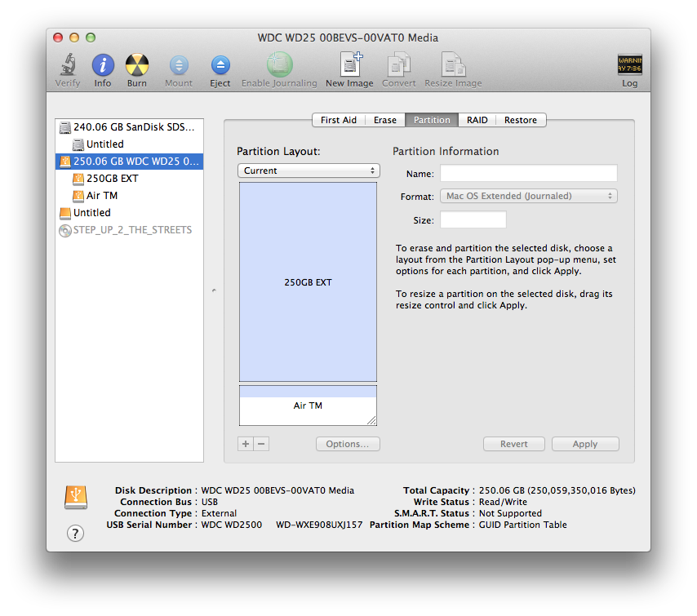Select the orange Untitled disk entry
This screenshot has width=697, height=616.
coord(129,213)
